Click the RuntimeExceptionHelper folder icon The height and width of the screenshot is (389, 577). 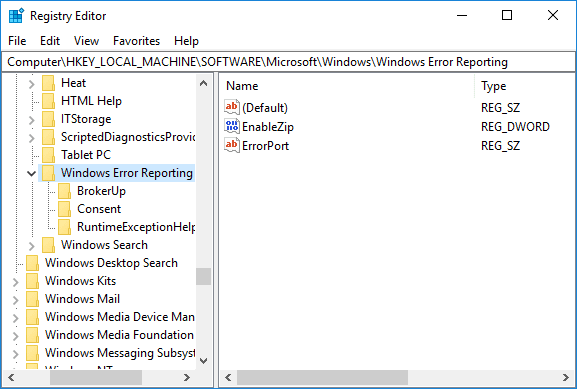65,227
